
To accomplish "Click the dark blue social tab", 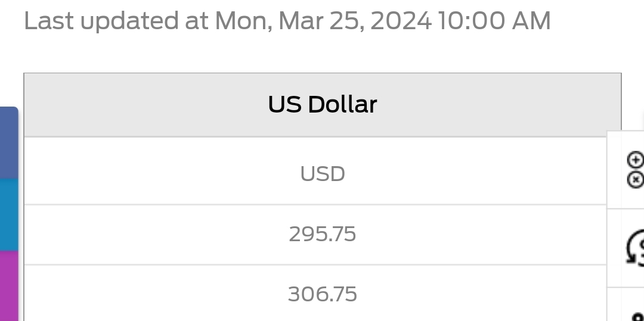I will pyautogui.click(x=9, y=143).
